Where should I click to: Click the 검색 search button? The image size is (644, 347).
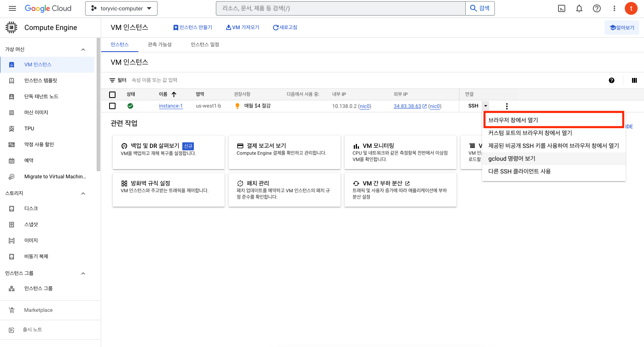pyautogui.click(x=480, y=8)
